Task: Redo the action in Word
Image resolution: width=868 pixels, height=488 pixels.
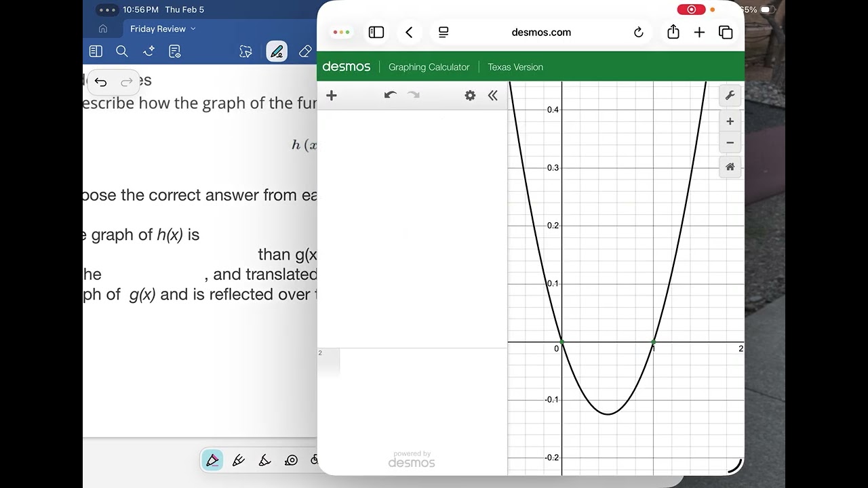Action: click(x=127, y=82)
